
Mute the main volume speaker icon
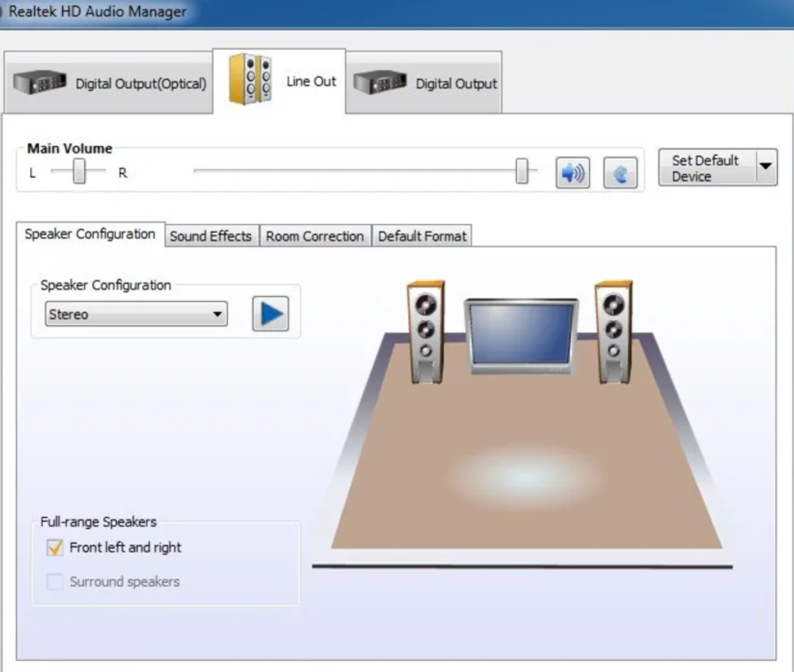[572, 173]
